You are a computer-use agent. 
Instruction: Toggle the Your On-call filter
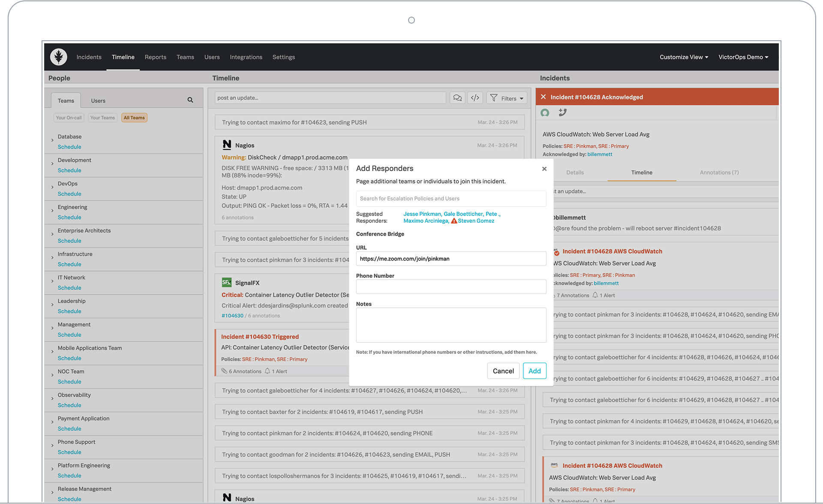tap(69, 118)
